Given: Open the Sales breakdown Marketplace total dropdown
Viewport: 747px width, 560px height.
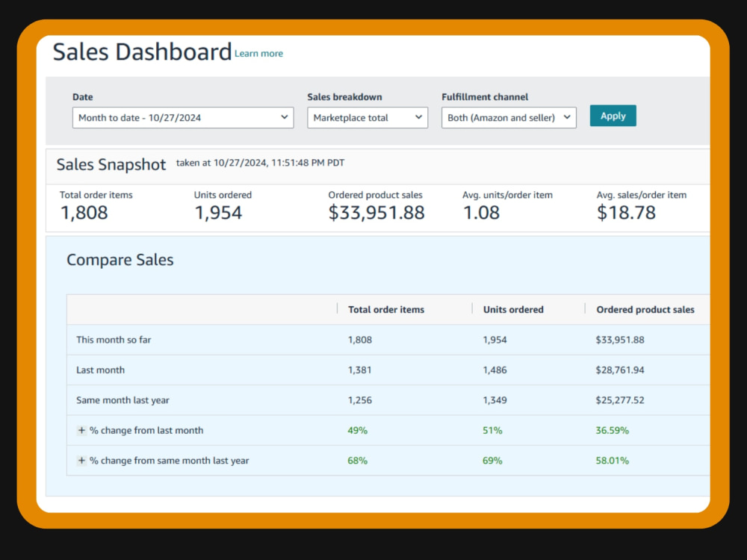Looking at the screenshot, I should tap(368, 118).
